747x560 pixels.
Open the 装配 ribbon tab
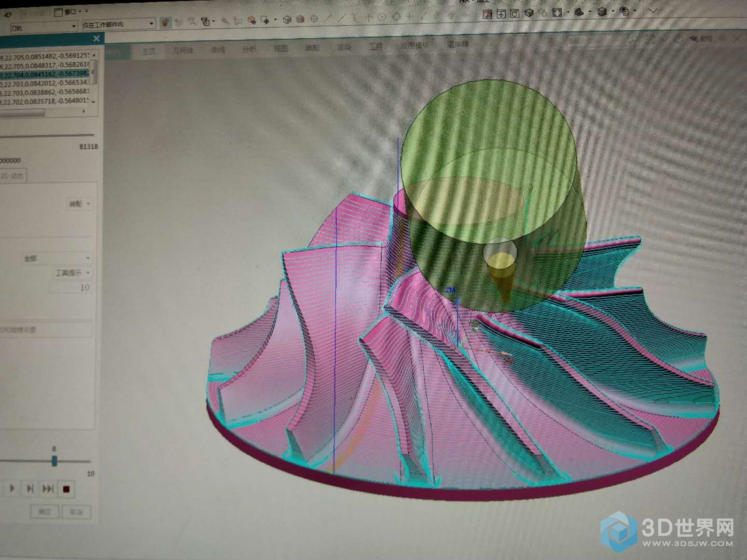click(312, 48)
